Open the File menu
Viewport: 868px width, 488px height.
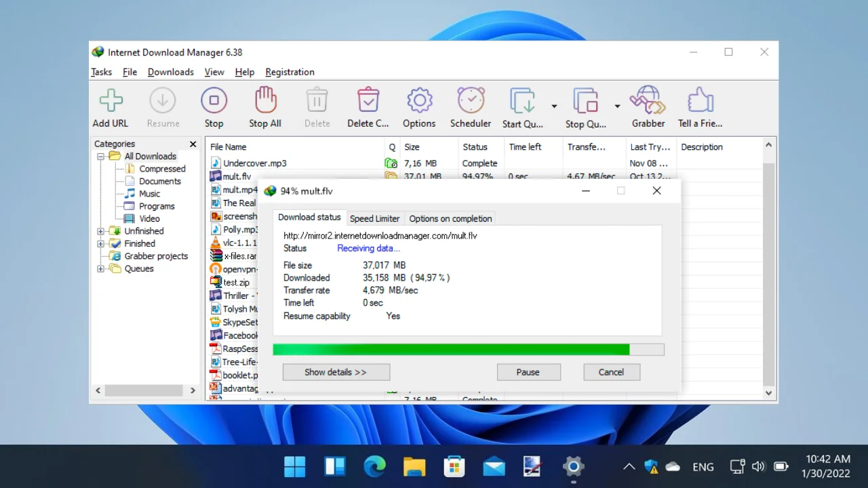(x=130, y=72)
